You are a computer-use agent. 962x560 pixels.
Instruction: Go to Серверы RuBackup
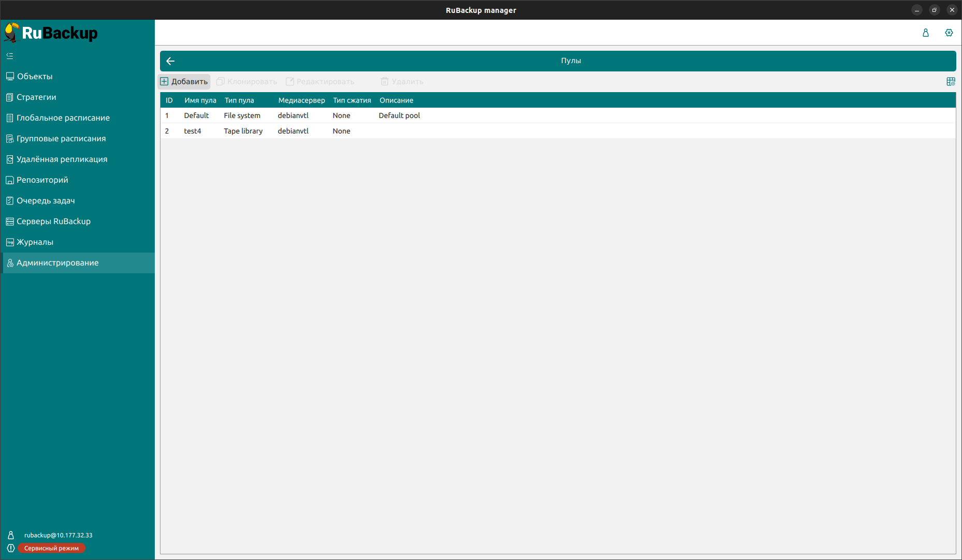pos(53,222)
